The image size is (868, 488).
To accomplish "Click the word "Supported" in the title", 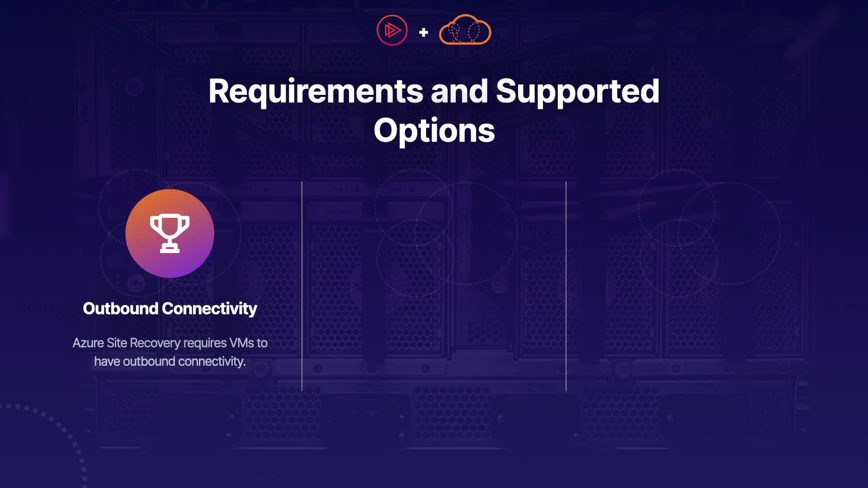I will tap(577, 92).
